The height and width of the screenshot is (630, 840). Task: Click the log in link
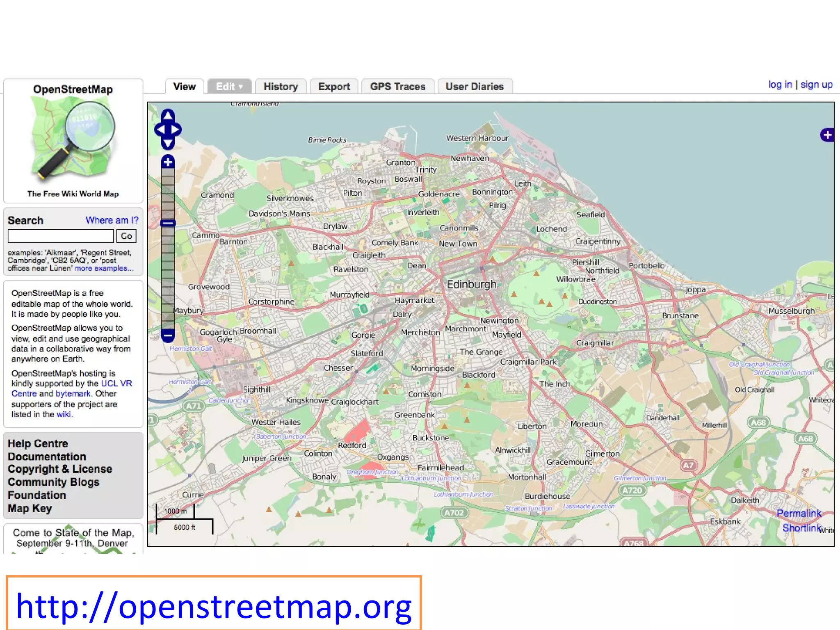[780, 84]
